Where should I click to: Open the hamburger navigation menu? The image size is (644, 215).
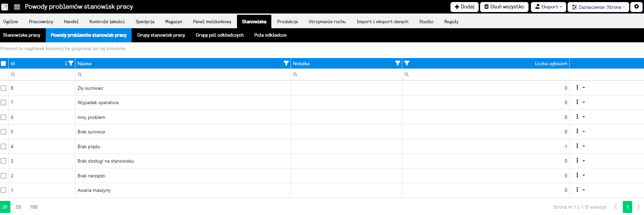(17, 7)
